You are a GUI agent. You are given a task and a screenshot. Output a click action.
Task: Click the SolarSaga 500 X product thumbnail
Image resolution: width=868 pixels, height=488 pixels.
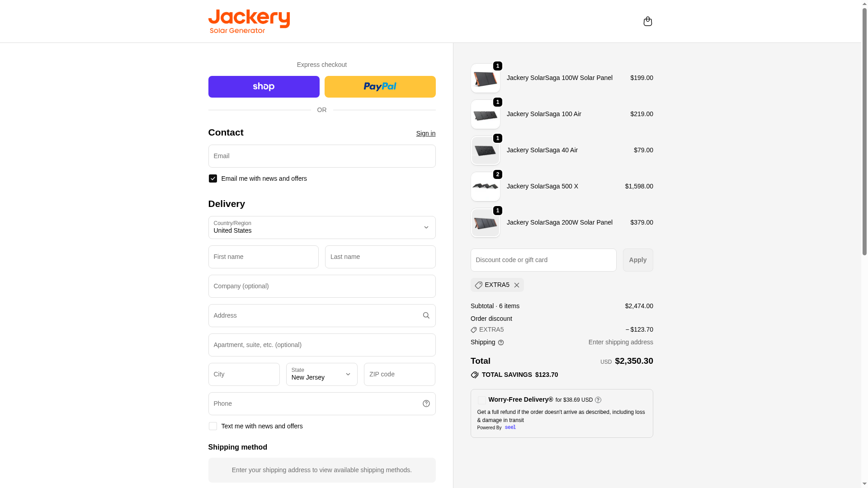485,187
